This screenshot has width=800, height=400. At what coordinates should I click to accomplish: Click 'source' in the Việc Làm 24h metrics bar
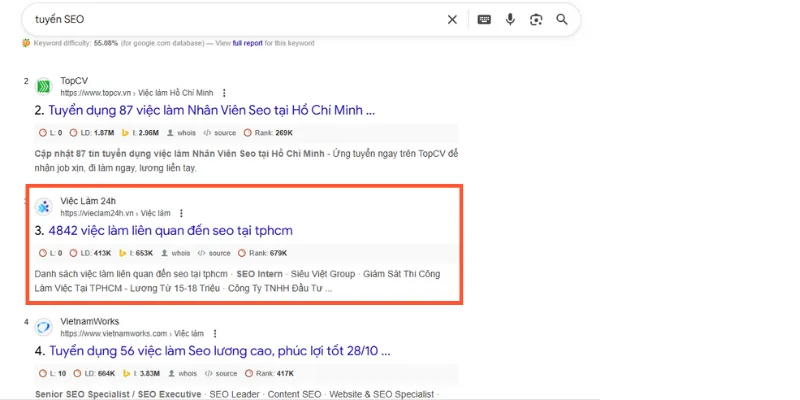pos(215,253)
